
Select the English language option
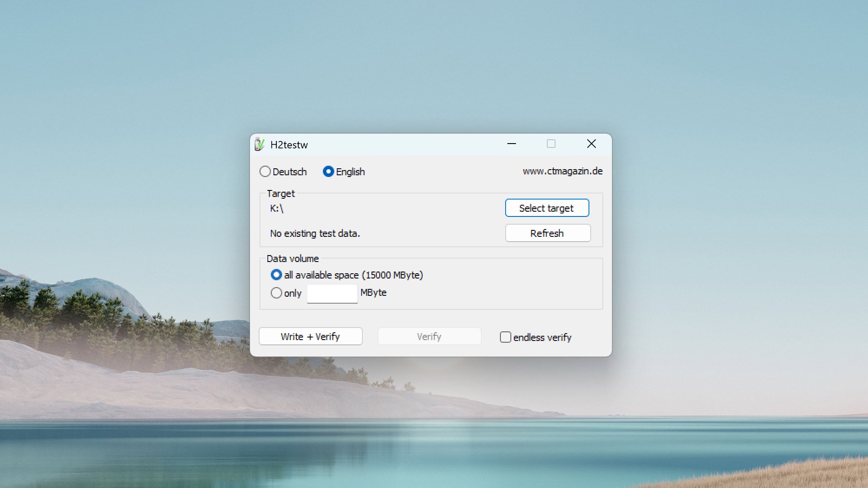coord(329,172)
